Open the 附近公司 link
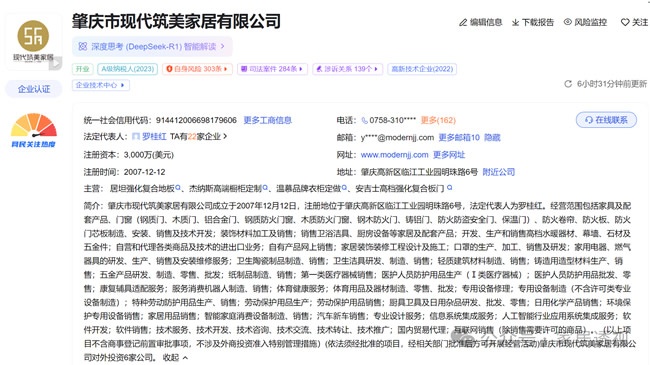The width and height of the screenshot is (650, 365). 499,172
